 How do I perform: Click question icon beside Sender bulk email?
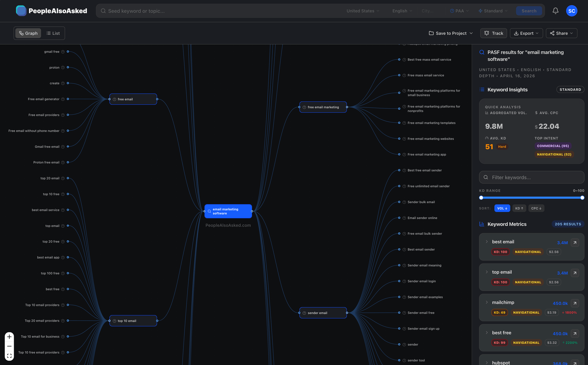click(404, 202)
